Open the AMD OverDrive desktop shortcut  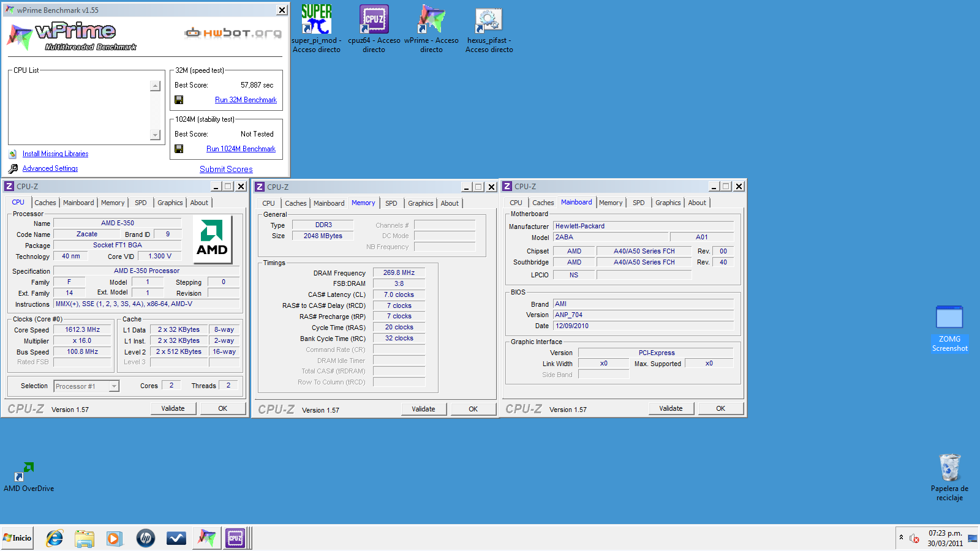(28, 477)
